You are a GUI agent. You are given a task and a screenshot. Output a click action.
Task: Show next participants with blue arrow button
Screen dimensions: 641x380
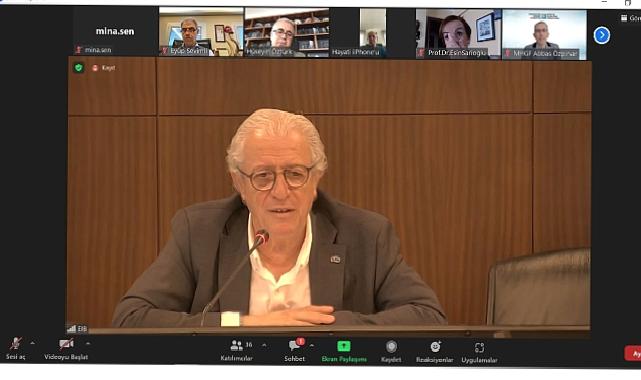coord(602,35)
